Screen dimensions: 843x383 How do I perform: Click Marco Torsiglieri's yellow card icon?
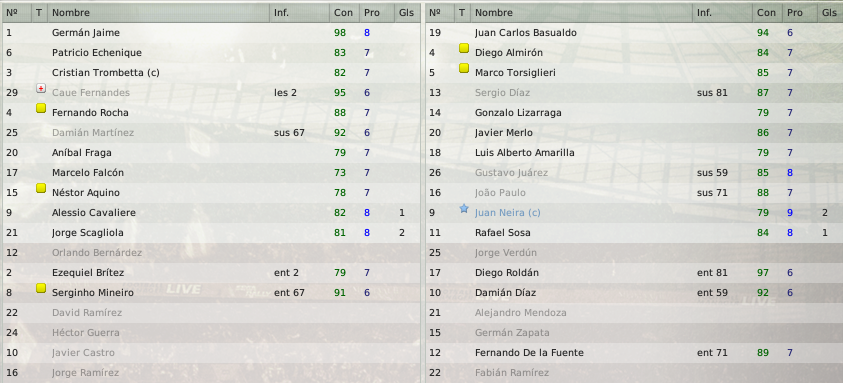coord(464,68)
